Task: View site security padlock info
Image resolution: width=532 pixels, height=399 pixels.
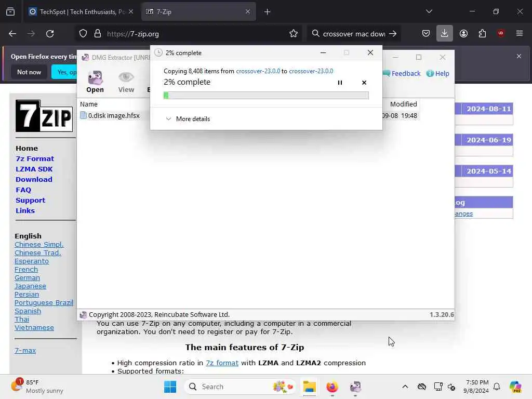Action: [x=98, y=34]
